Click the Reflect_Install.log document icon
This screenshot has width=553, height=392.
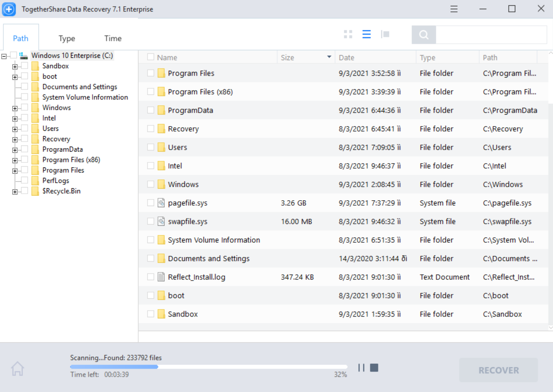[x=161, y=277]
